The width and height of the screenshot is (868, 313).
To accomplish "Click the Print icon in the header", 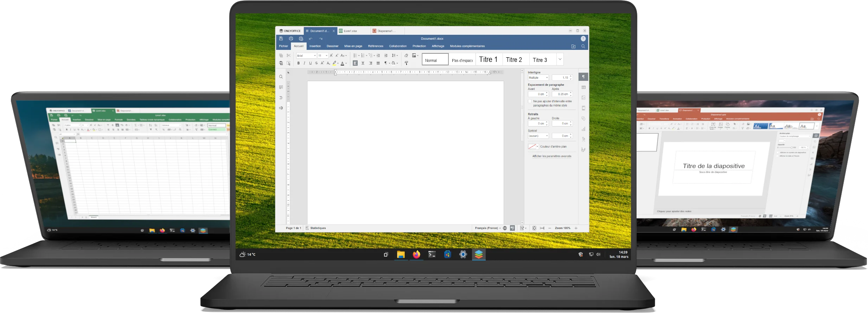I will click(x=291, y=39).
